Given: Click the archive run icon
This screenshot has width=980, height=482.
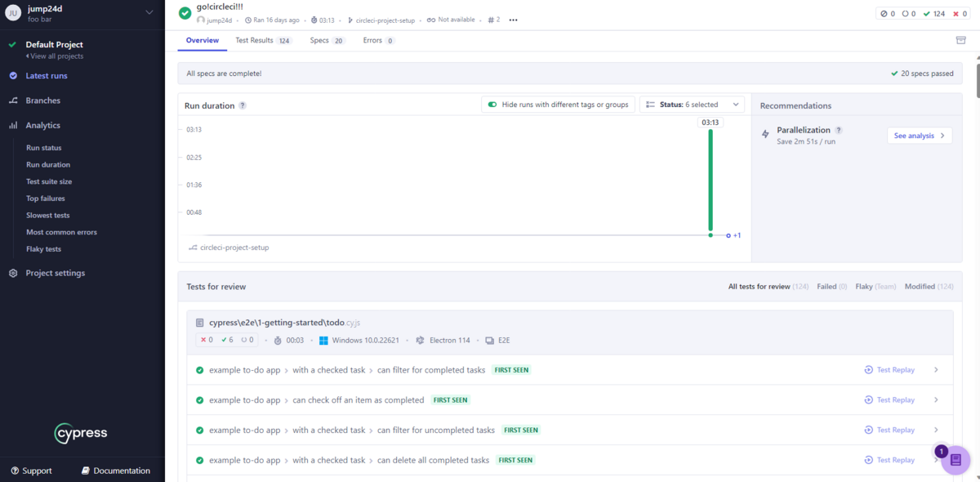Looking at the screenshot, I should (960, 40).
